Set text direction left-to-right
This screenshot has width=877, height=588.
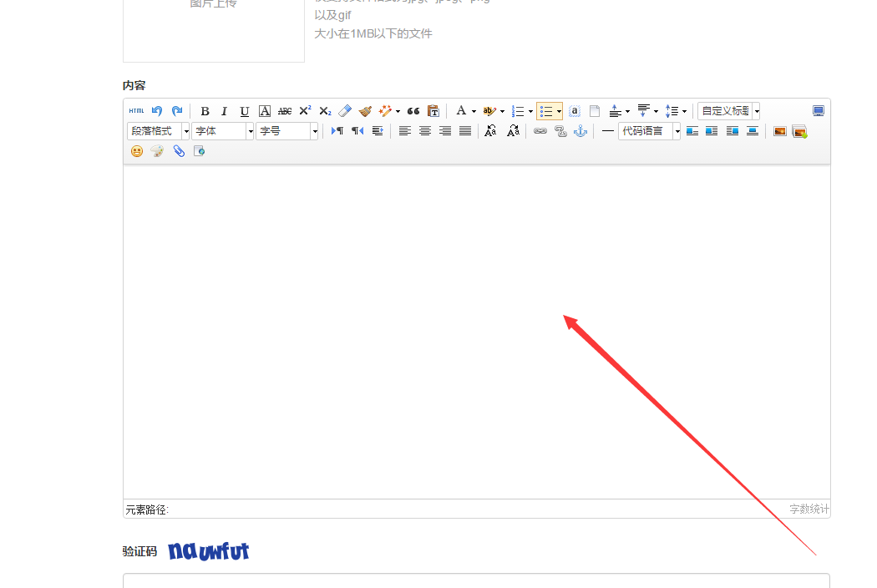[337, 131]
